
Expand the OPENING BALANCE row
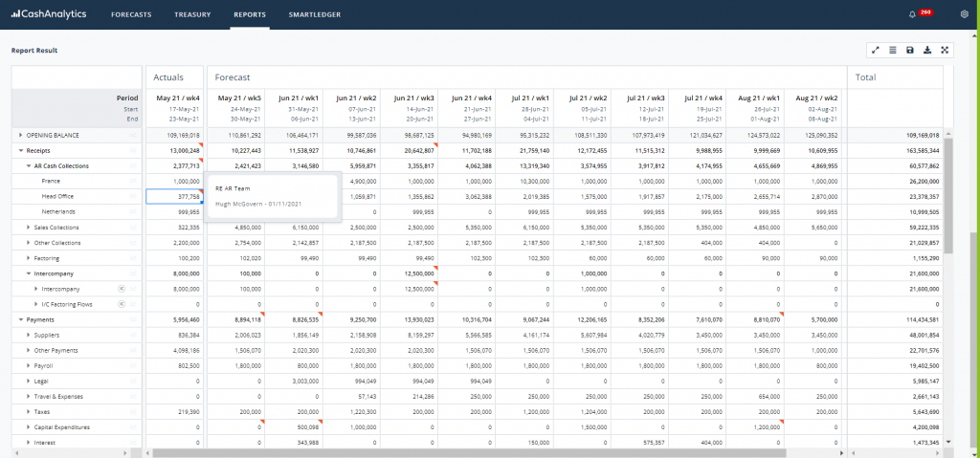[x=21, y=135]
